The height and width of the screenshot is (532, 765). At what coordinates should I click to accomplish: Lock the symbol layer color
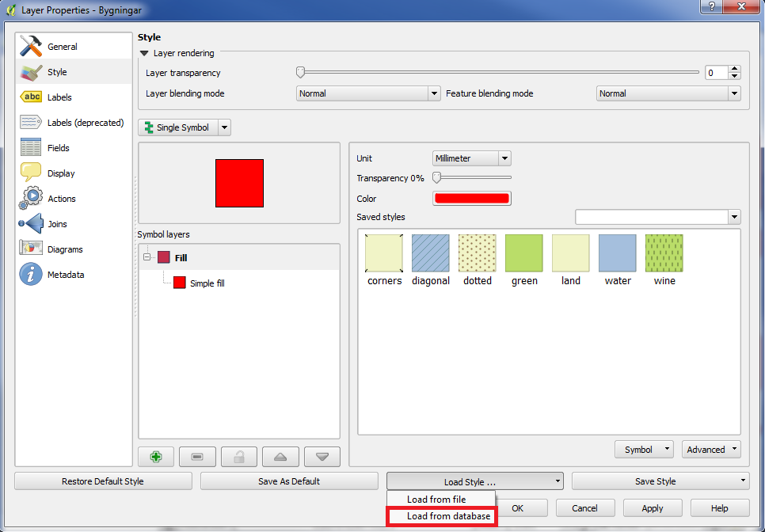point(239,457)
